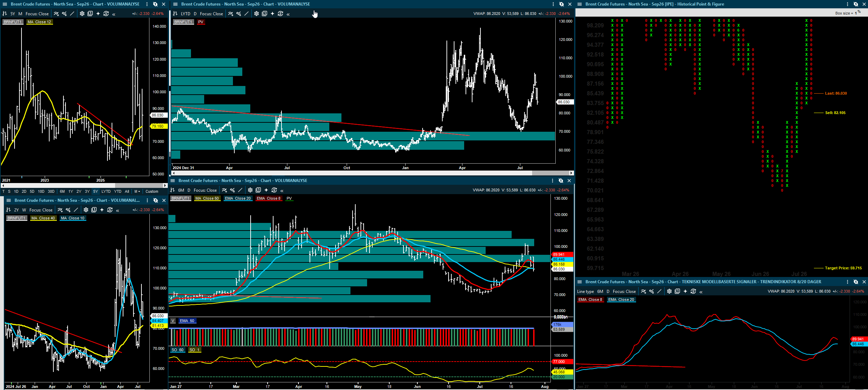Open chart type selector in 5Y monthly chart

[5, 14]
